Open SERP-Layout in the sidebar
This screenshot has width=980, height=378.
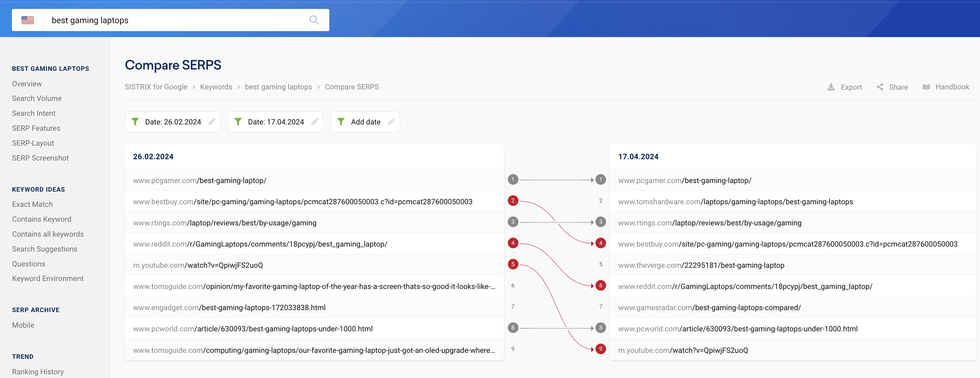[x=33, y=143]
